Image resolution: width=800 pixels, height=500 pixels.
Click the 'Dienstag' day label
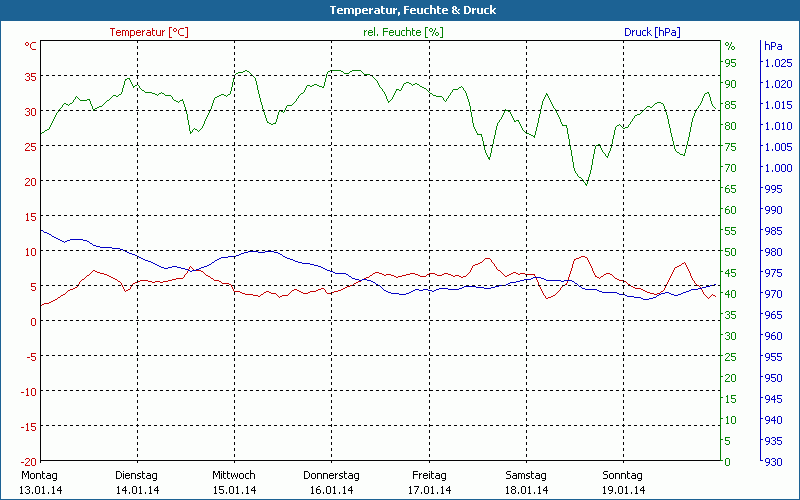(136, 475)
